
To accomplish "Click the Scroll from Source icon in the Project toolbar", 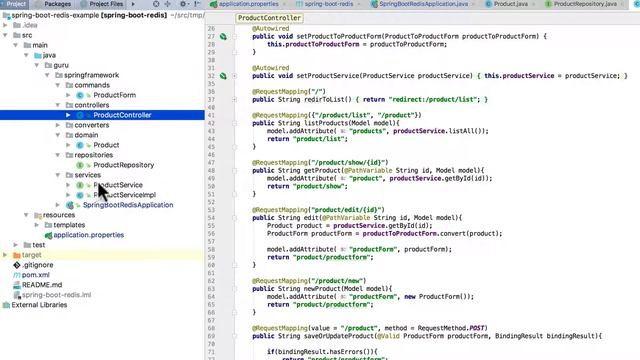I will click(x=156, y=4).
